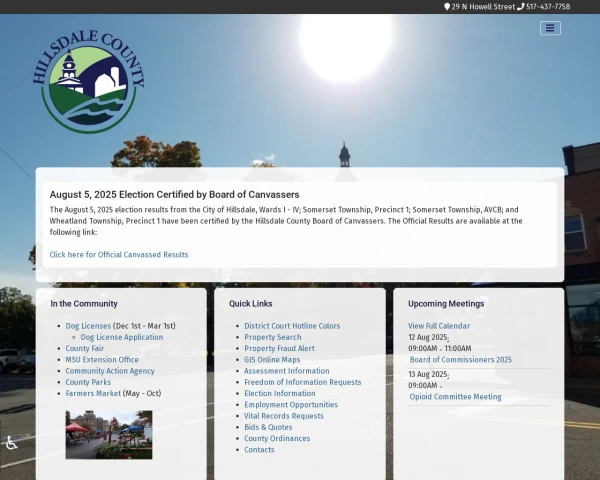Open Employment Opportunities link
The width and height of the screenshot is (600, 480).
(291, 405)
